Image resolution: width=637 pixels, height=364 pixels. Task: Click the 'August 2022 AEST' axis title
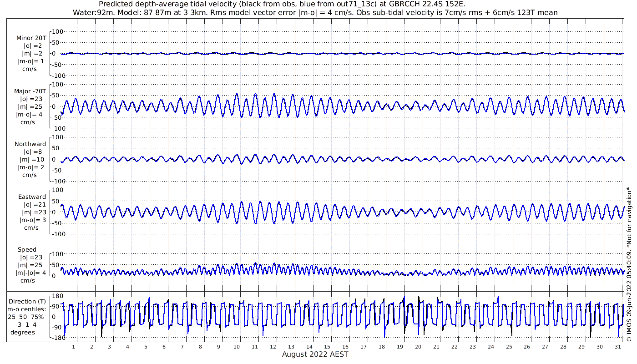315,354
